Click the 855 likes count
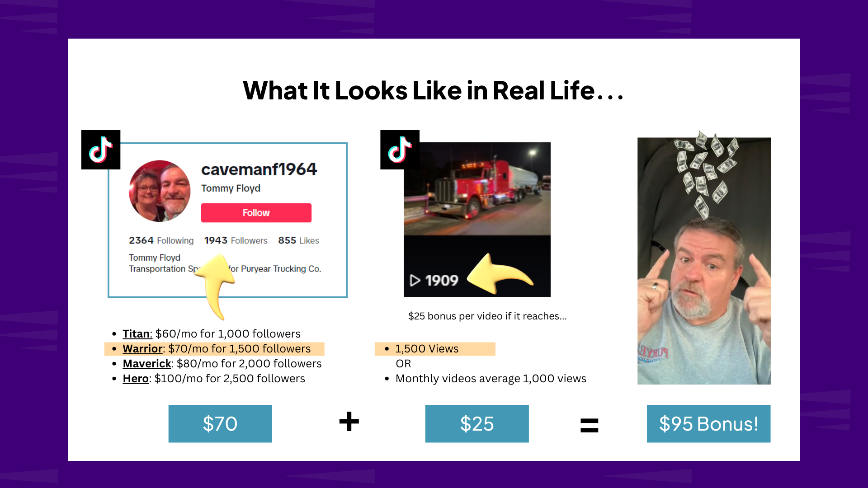 click(293, 239)
